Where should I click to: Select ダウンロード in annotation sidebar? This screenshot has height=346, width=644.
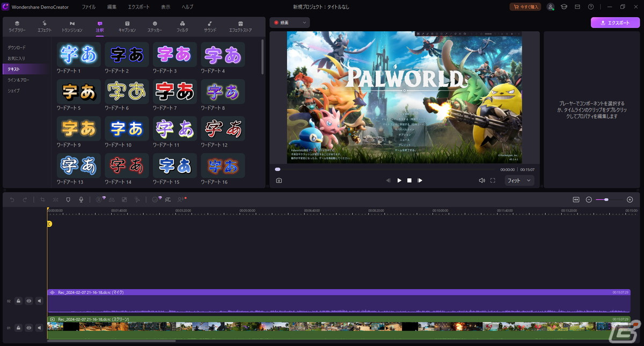pos(17,47)
